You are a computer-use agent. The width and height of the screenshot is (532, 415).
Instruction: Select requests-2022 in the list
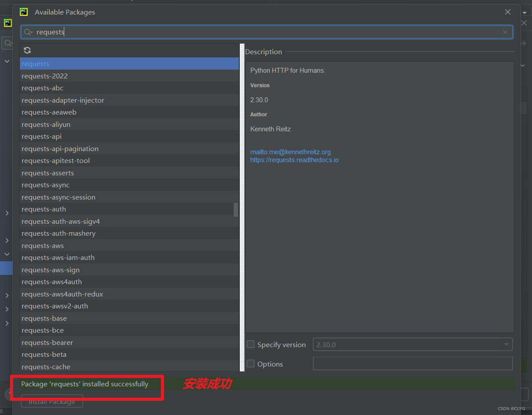pos(129,76)
